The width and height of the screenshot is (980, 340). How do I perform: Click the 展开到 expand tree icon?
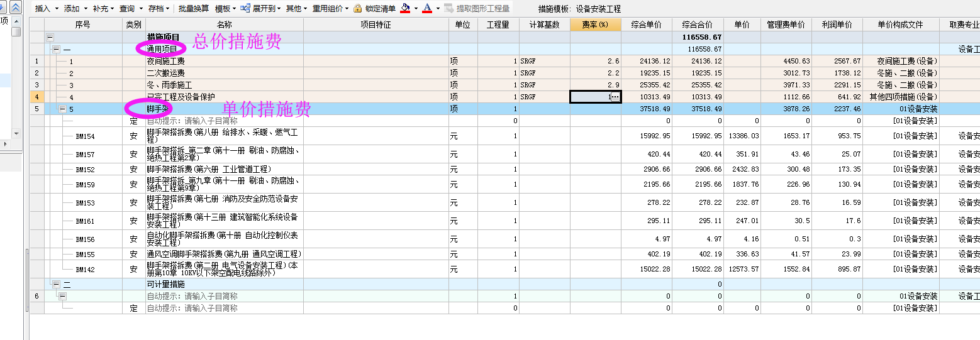point(247,9)
